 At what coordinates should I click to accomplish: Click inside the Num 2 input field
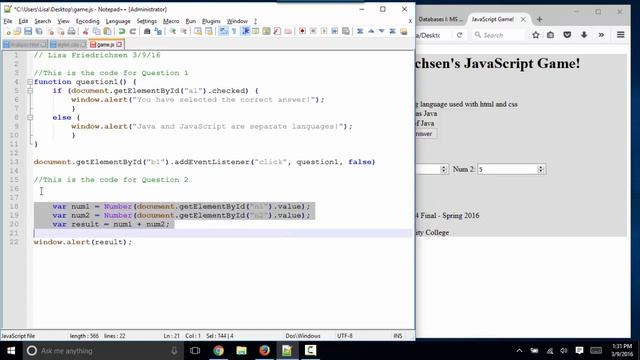click(x=507, y=169)
